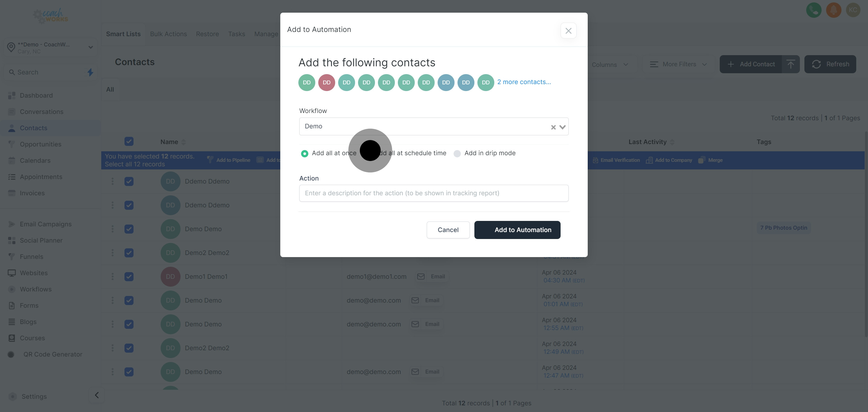Click the Add to Automation button
The width and height of the screenshot is (868, 412).
(x=517, y=230)
